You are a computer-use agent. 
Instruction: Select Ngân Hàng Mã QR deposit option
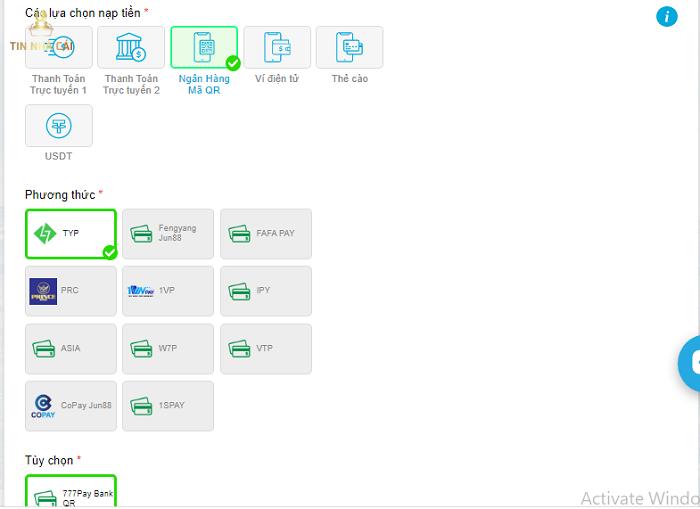pos(204,47)
